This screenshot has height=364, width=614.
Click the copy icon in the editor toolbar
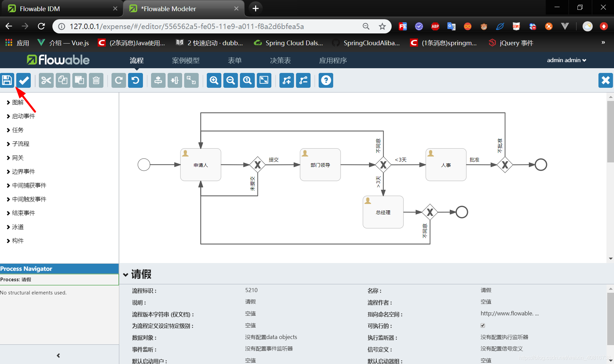pos(63,80)
